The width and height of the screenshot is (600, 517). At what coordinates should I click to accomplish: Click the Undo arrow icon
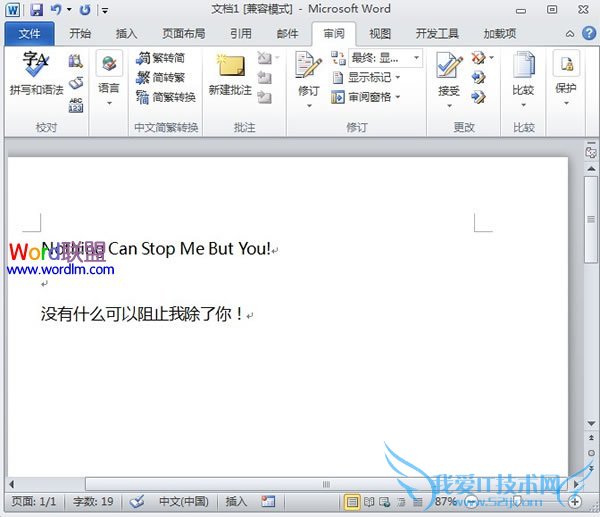pos(56,10)
